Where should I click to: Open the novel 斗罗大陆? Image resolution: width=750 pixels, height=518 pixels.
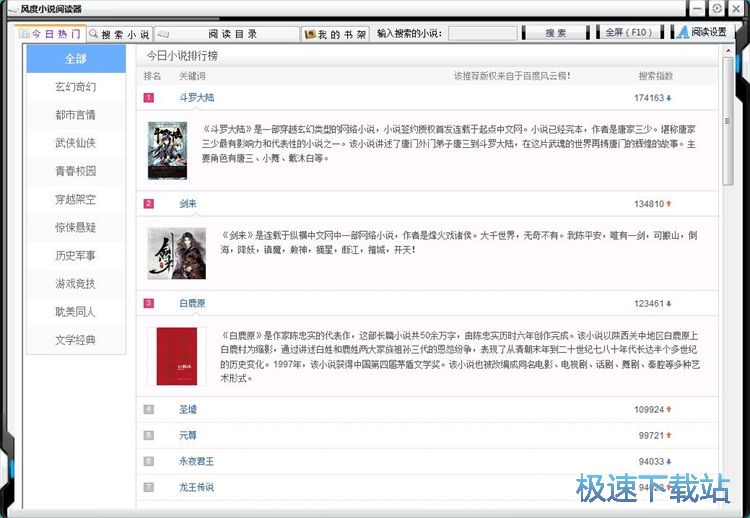click(x=197, y=98)
